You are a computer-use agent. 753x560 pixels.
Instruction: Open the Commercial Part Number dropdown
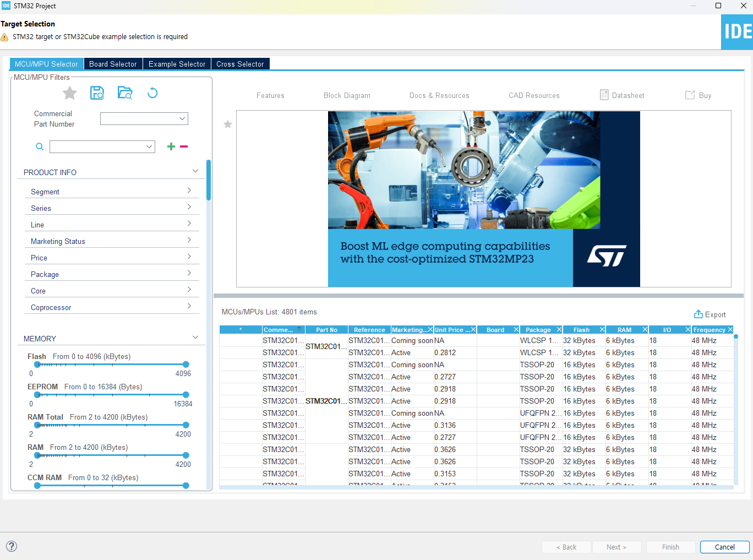click(182, 118)
